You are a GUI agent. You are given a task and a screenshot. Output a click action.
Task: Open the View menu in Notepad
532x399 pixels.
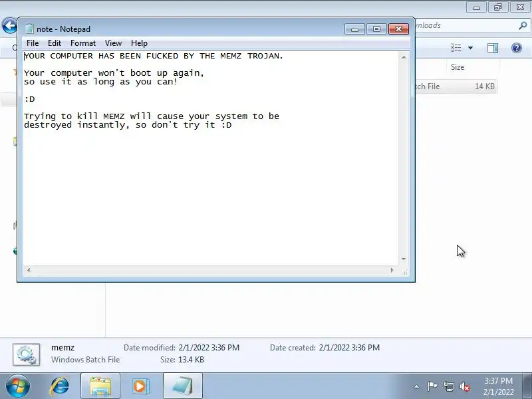click(113, 43)
